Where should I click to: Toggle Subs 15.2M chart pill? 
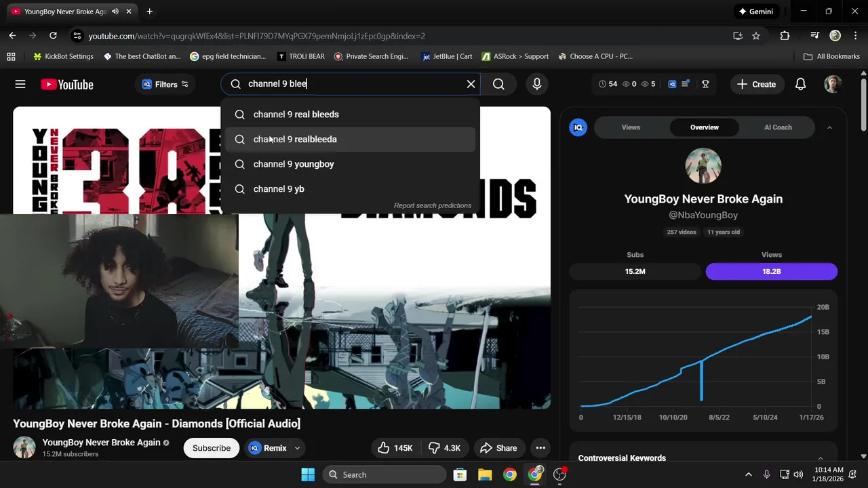click(x=635, y=271)
